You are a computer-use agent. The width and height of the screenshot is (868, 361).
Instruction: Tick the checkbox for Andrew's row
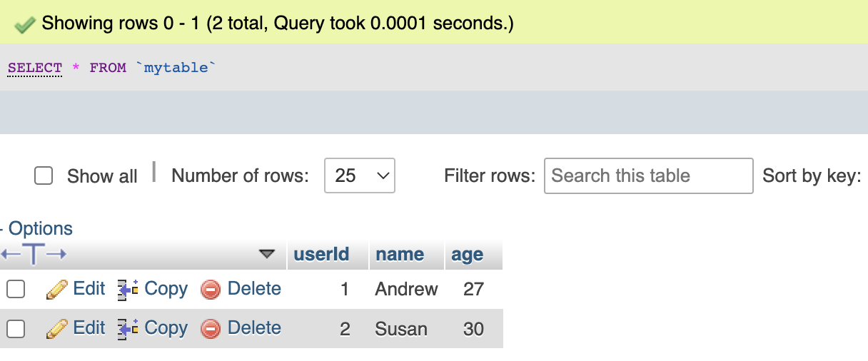16,289
